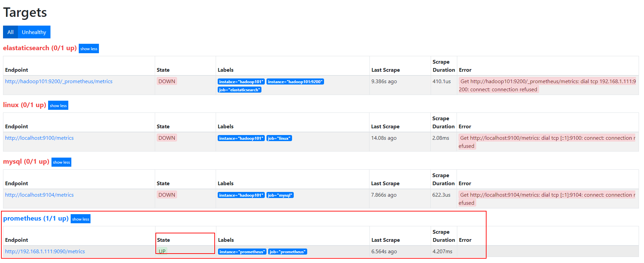Collapse the elasticsearch section with show less
The image size is (644, 263).
[x=89, y=48]
